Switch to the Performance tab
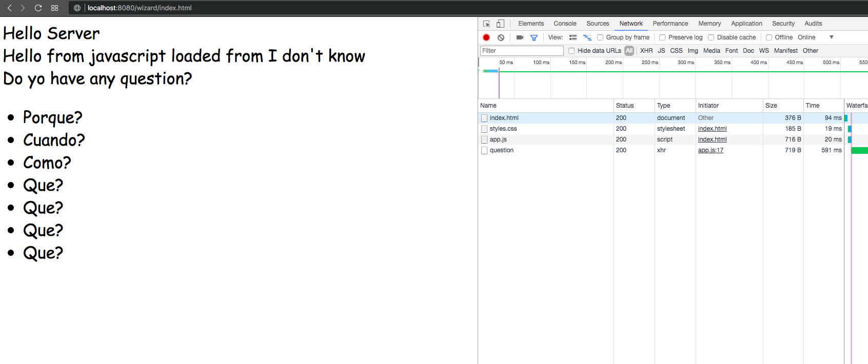 pos(670,24)
